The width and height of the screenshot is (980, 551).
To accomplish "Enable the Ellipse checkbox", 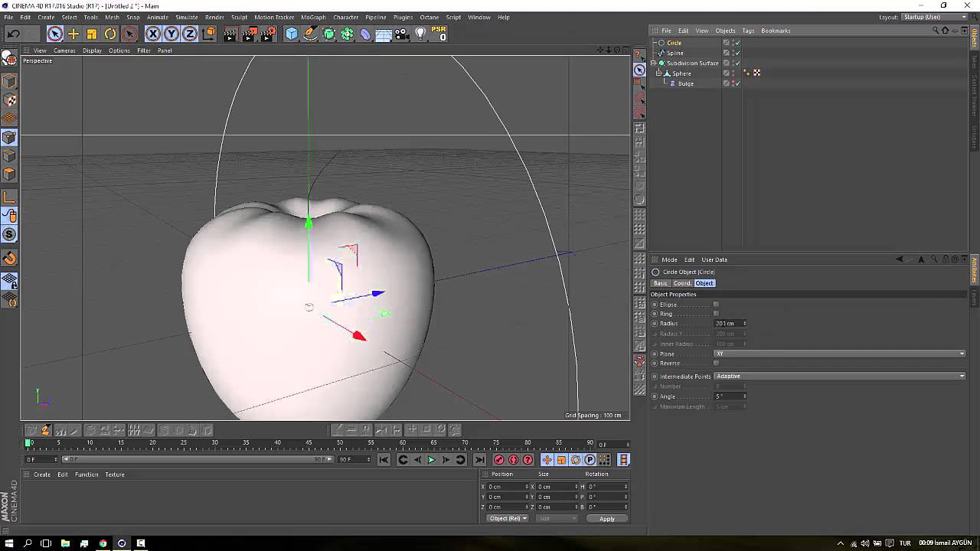I will 716,305.
